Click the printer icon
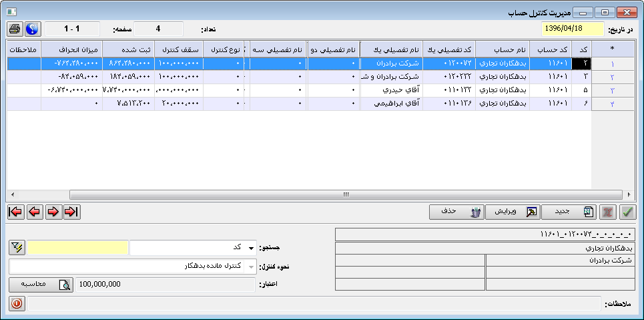The height and width of the screenshot is (320, 644). pyautogui.click(x=15, y=29)
